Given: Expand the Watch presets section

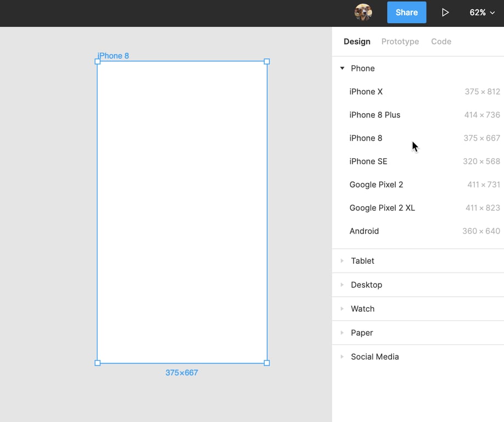Looking at the screenshot, I should [x=362, y=309].
